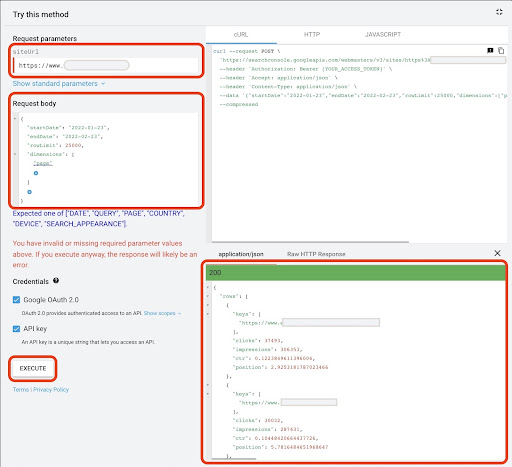512x467 pixels.
Task: Switch to the HTTP tab
Action: click(x=312, y=35)
